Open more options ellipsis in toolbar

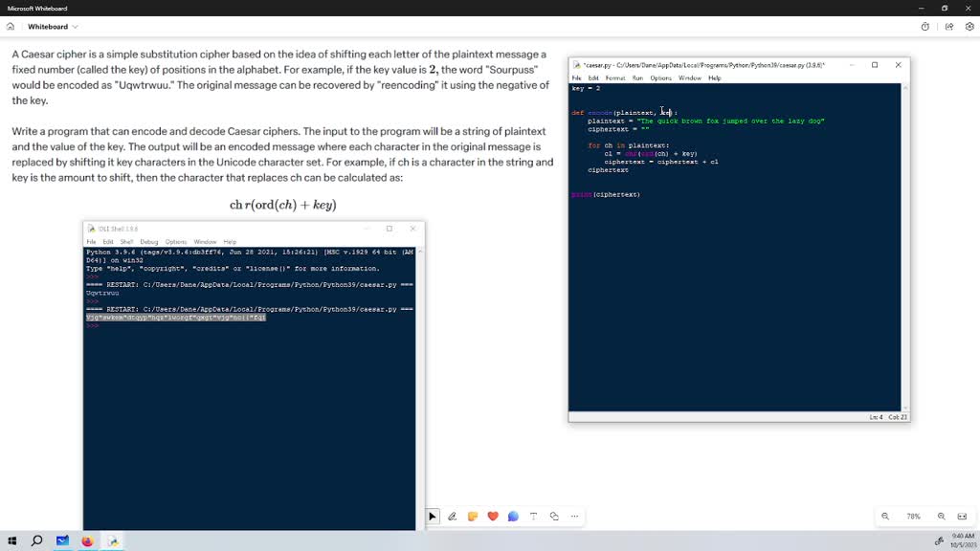(x=574, y=517)
